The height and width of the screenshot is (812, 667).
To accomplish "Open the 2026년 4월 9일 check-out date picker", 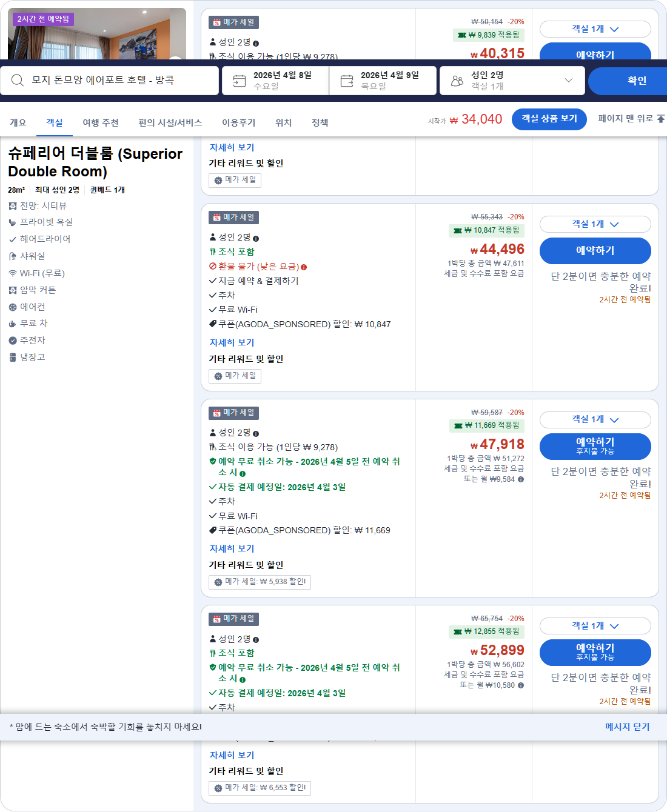I will click(x=383, y=81).
